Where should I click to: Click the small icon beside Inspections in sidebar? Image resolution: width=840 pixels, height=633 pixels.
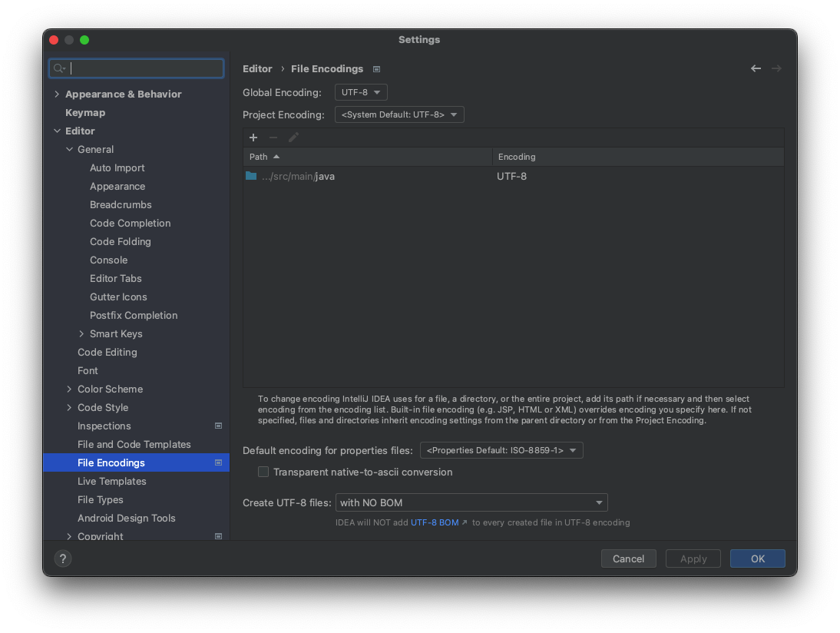coord(218,426)
